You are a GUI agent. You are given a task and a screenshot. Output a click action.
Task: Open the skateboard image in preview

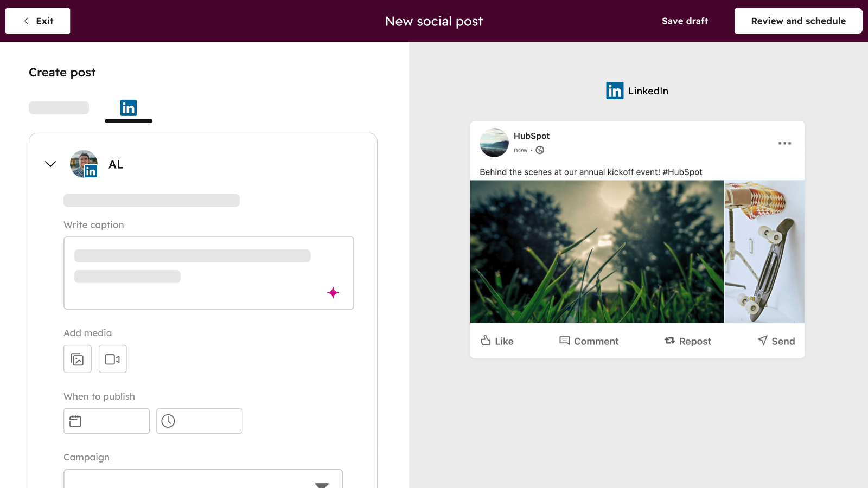pos(764,252)
